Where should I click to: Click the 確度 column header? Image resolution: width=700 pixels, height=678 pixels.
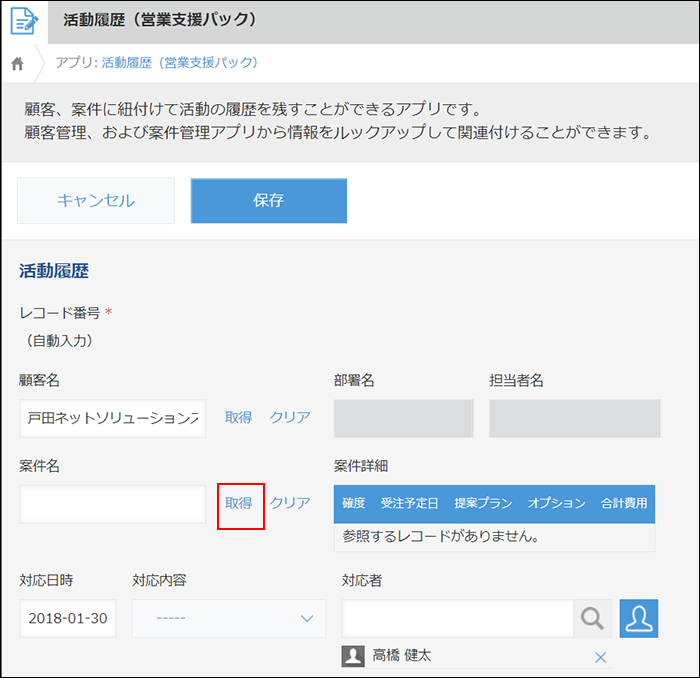[354, 503]
